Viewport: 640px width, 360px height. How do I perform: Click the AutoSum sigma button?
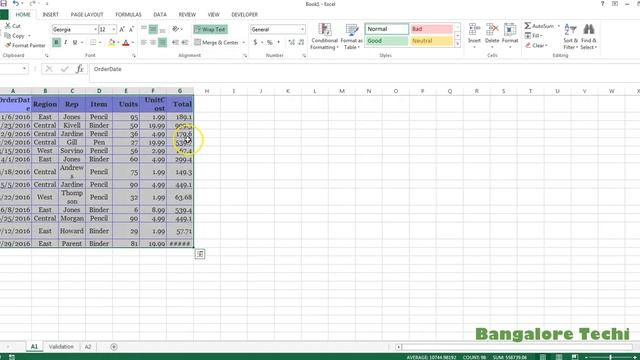tap(539, 26)
